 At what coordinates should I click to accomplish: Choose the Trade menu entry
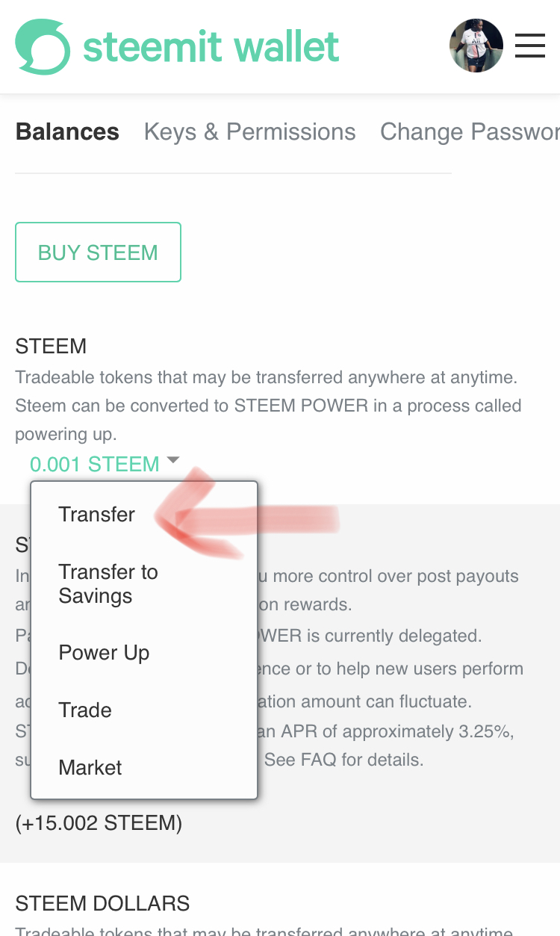click(85, 710)
